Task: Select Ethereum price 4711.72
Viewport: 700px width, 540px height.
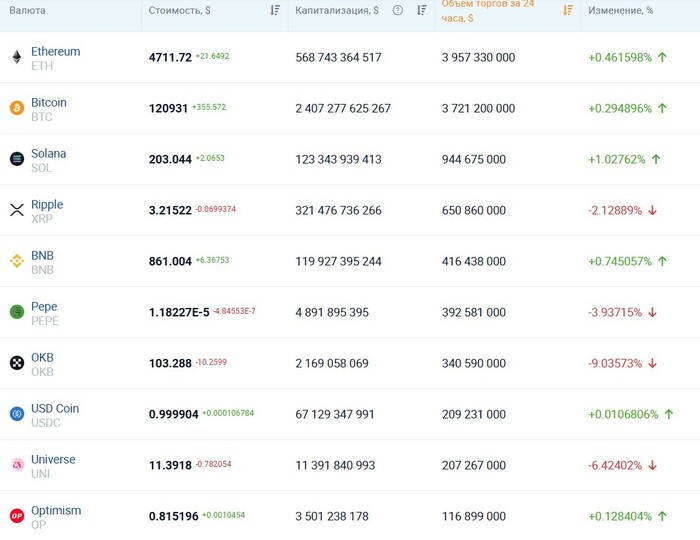Action: (170, 57)
